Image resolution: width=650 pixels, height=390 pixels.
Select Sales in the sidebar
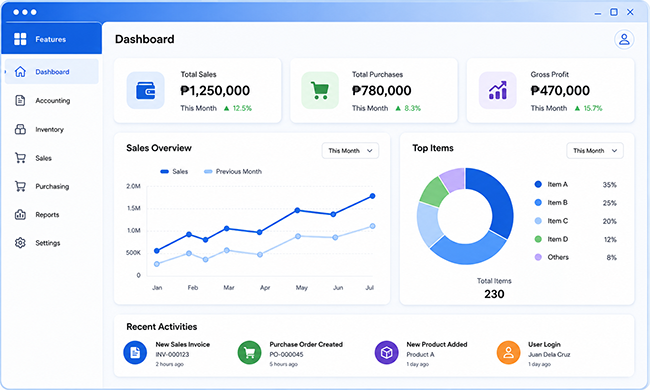[52, 158]
